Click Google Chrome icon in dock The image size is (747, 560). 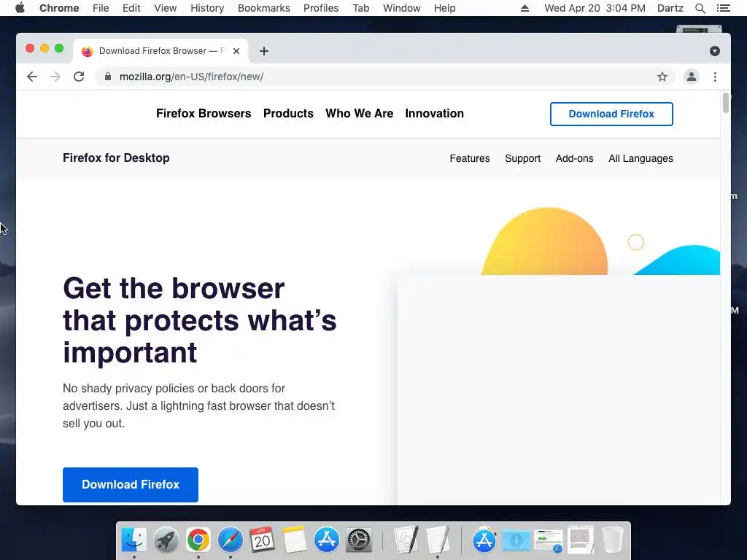[x=198, y=540]
